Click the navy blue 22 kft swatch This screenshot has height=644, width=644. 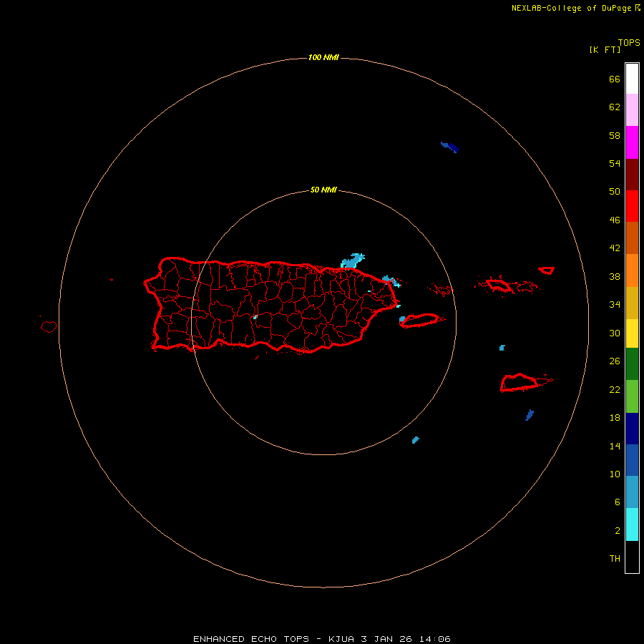pyautogui.click(x=632, y=429)
